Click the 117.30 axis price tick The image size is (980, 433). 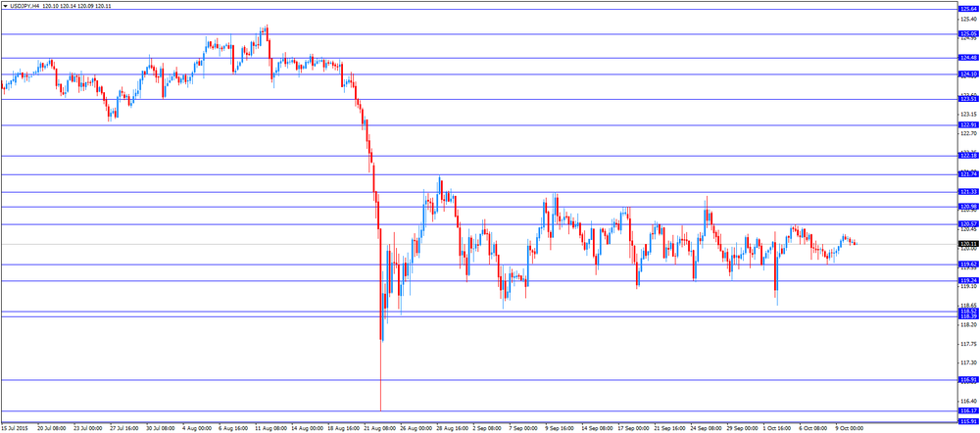pos(967,363)
